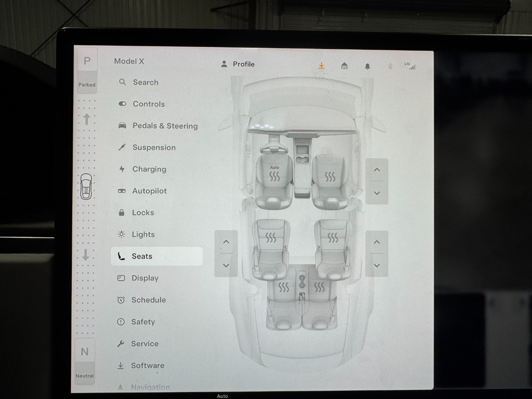Open notifications bell icon
The width and height of the screenshot is (532, 399).
tap(367, 66)
